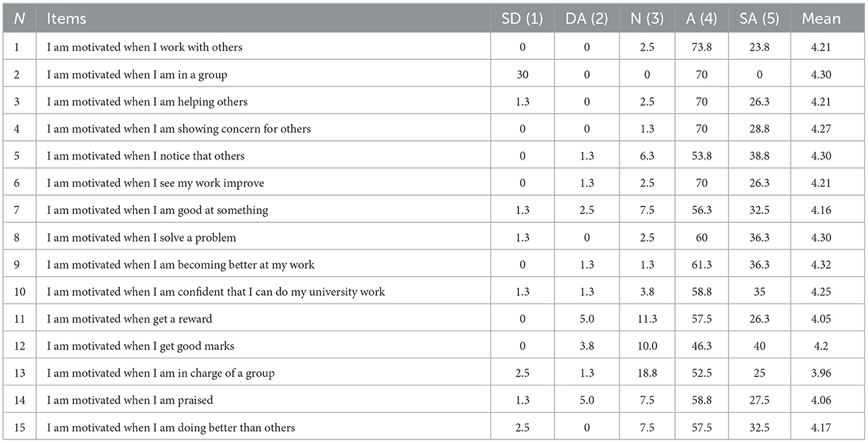This screenshot has height=443, width=868.
Task: Click the A (4) value 73.8
Action: (701, 47)
